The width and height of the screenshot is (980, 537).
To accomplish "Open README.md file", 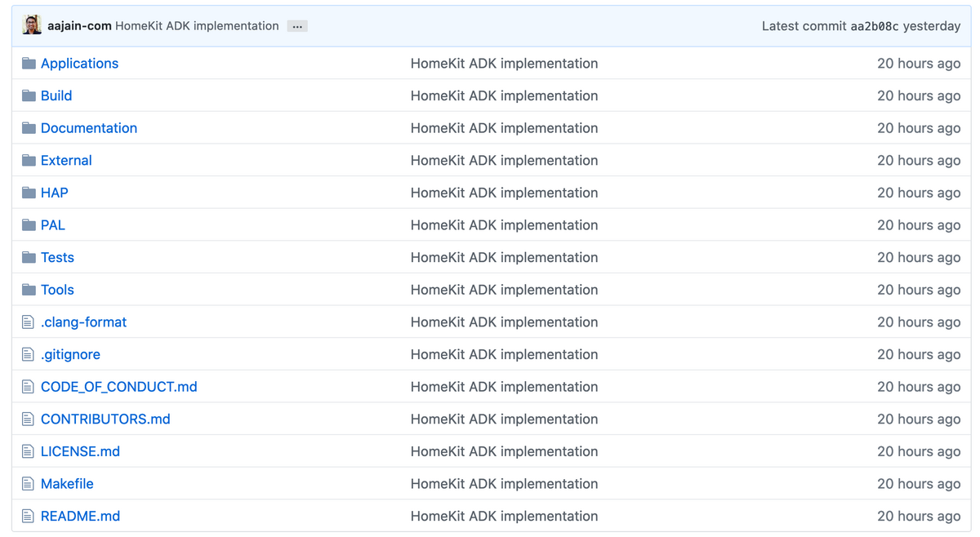I will [80, 517].
